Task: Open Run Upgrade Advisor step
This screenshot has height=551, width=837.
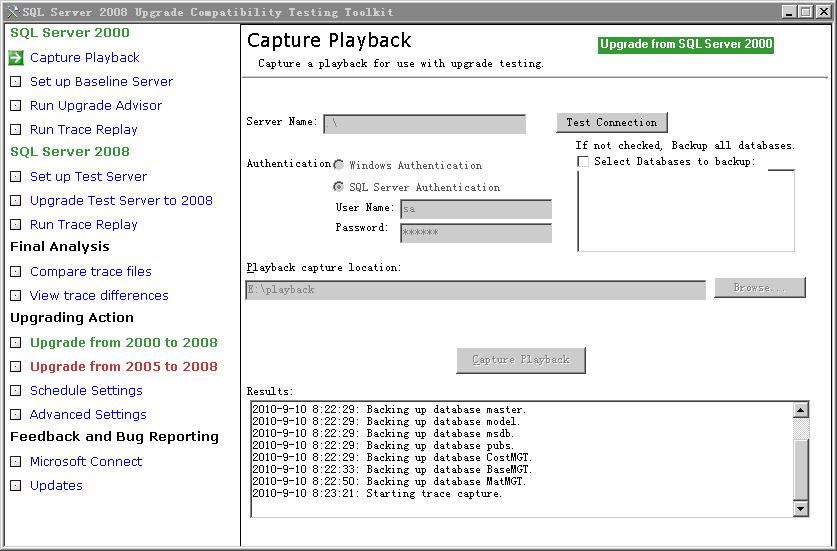Action: (x=96, y=106)
